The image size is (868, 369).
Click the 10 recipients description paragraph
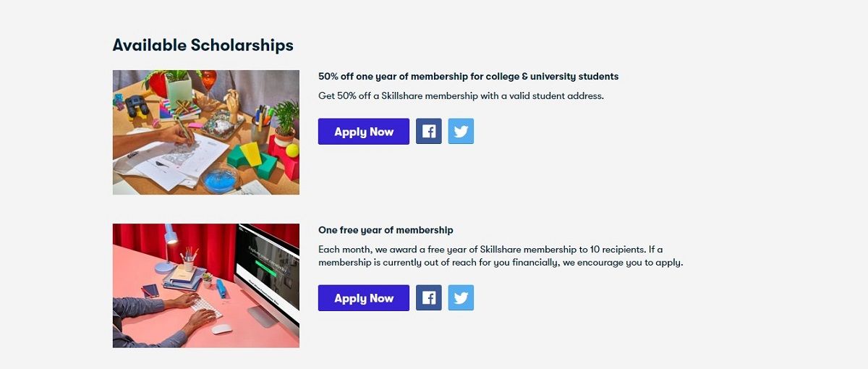[x=500, y=255]
